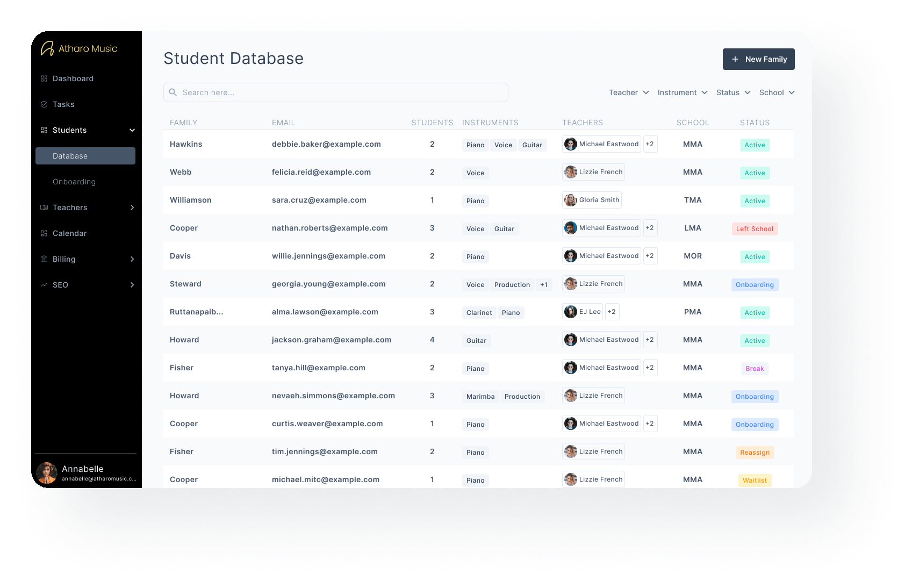The width and height of the screenshot is (912, 588).
Task: Click the SEO trend line icon
Action: pos(44,285)
